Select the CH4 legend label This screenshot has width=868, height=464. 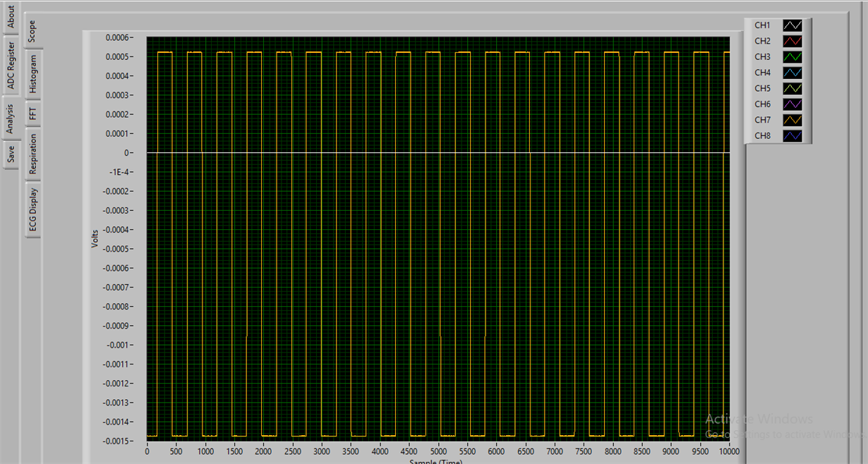click(x=763, y=73)
